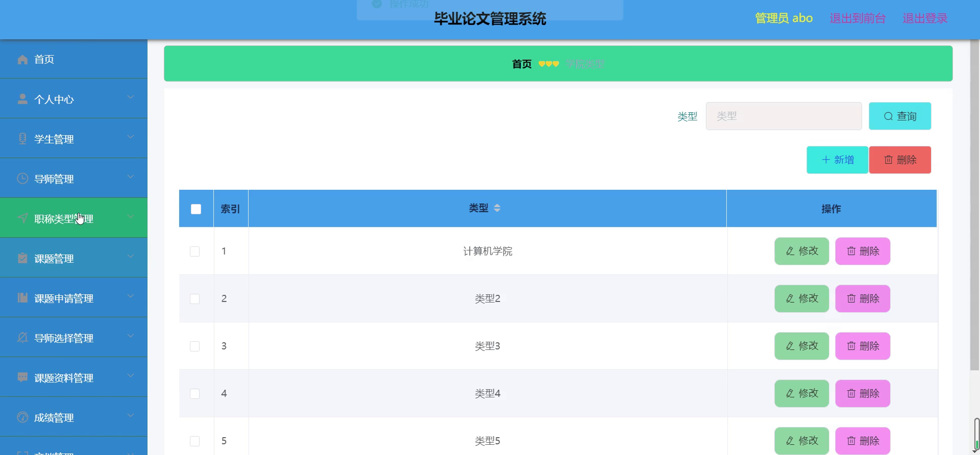Open the 学生管理 sidebar menu
This screenshot has width=980, height=455.
tap(73, 139)
